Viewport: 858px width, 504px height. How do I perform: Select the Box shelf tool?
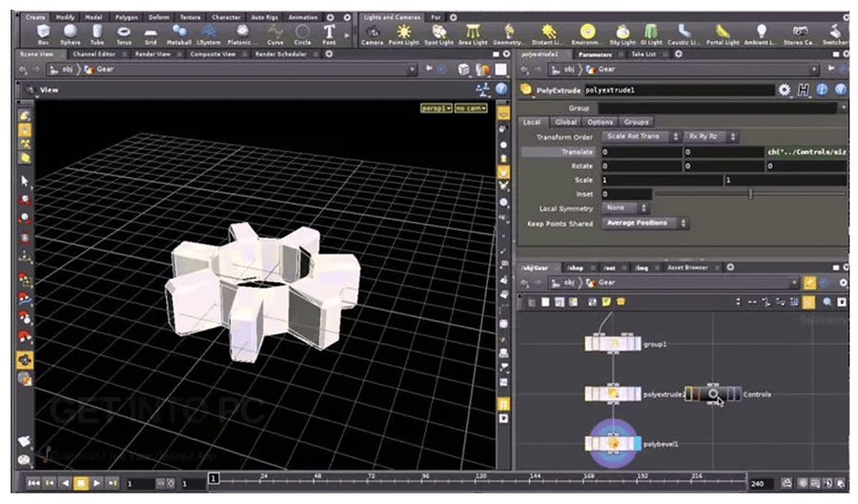43,34
